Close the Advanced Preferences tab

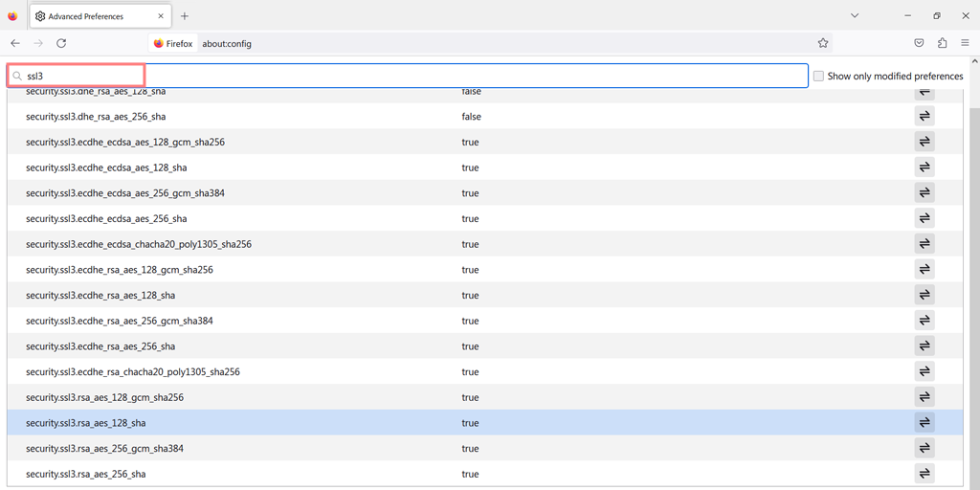[x=161, y=16]
